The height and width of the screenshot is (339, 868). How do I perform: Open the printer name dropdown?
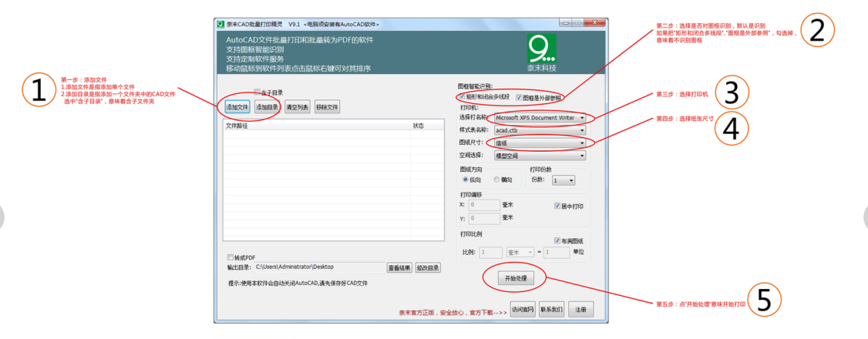click(539, 118)
